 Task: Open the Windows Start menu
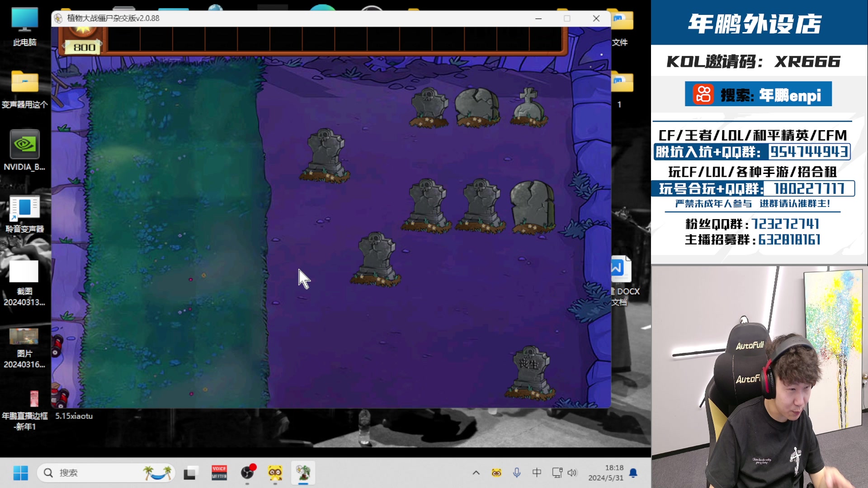[20, 473]
